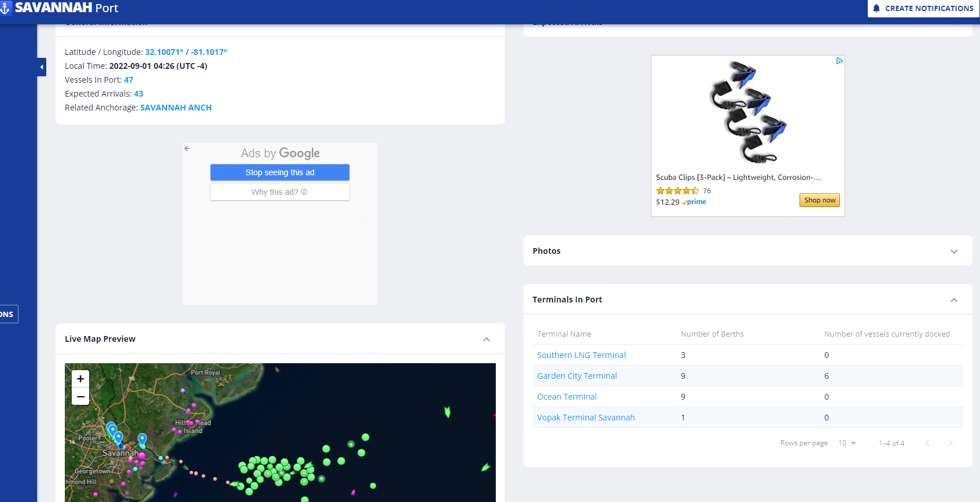This screenshot has height=502, width=980.
Task: Open Garden City Terminal link
Action: pos(577,376)
